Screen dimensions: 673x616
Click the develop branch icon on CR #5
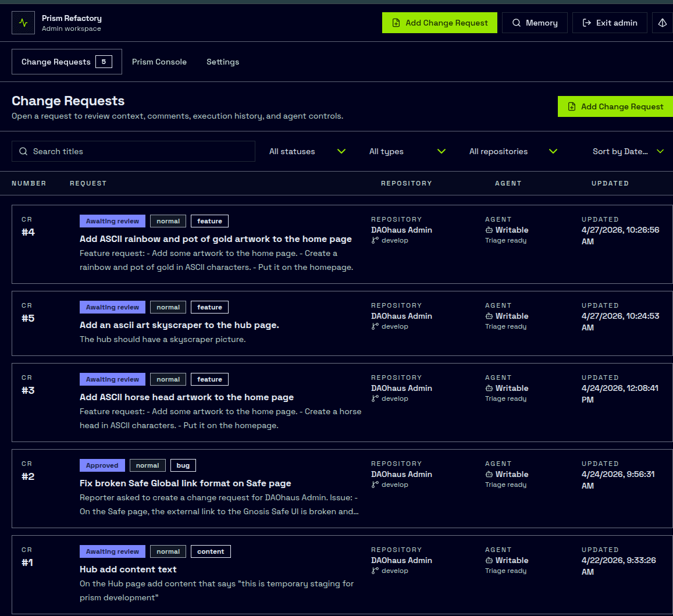(x=375, y=326)
